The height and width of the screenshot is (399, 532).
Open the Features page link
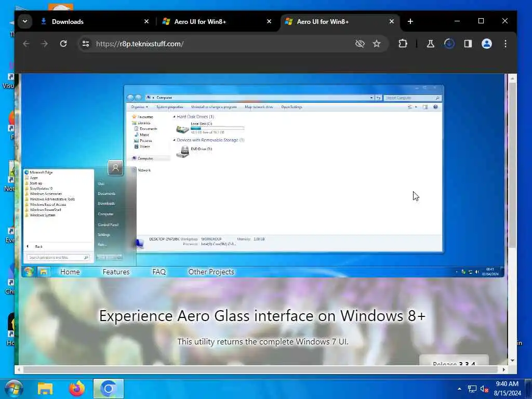pos(116,272)
